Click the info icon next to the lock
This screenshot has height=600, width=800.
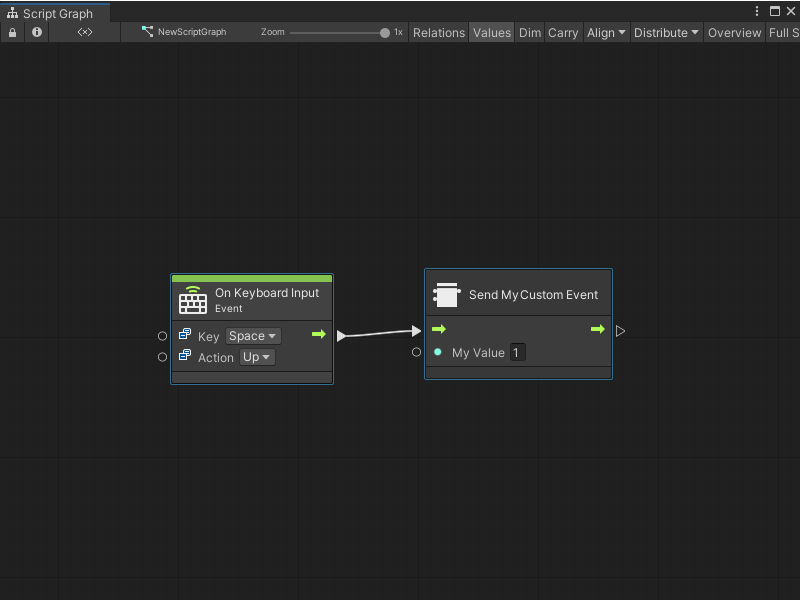pyautogui.click(x=36, y=32)
